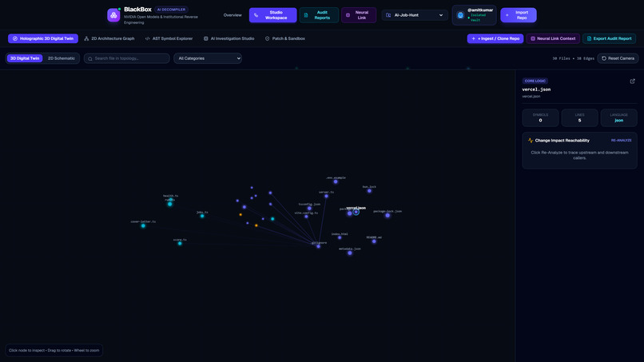Select the vite.config.ts node

[306, 217]
